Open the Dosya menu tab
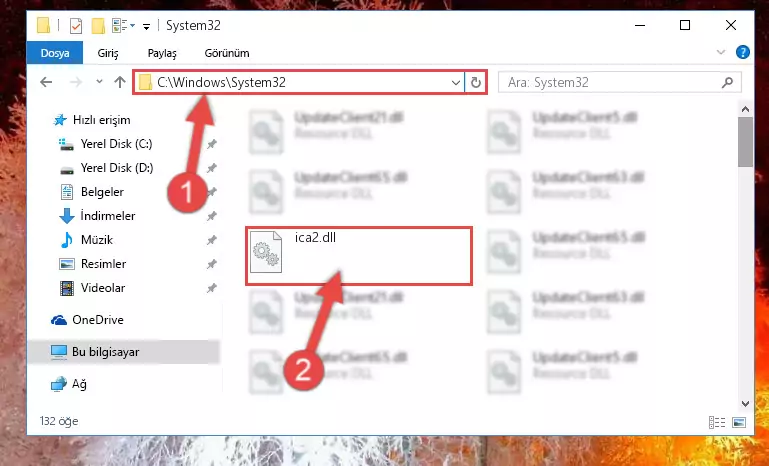 (x=55, y=52)
